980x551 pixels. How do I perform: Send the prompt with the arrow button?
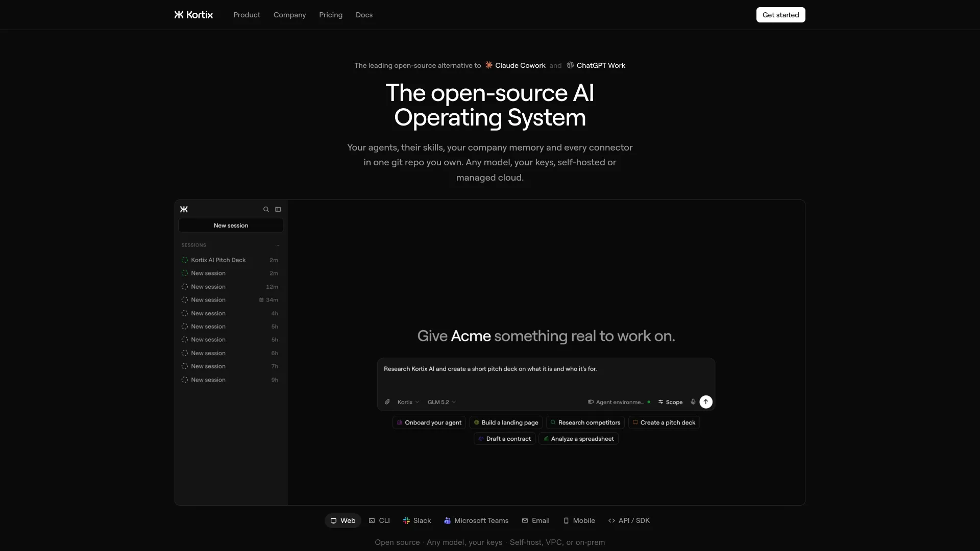[706, 402]
